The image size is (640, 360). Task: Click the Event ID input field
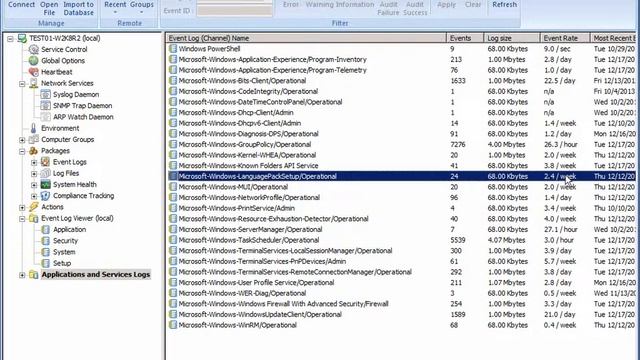coord(234,11)
